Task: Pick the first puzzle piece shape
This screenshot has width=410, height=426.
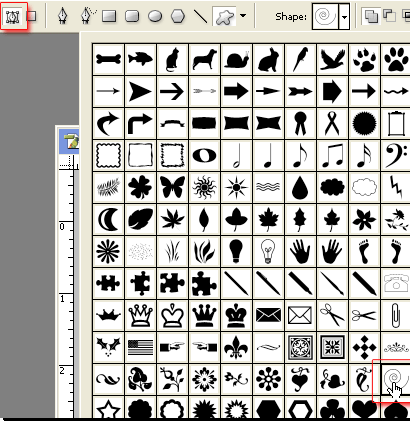Action: coord(108,283)
